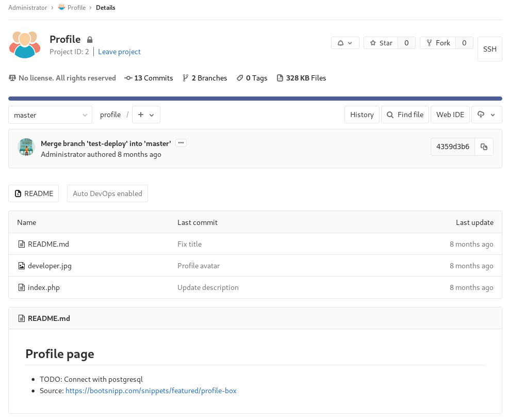Expand the commit message ellipsis button
Viewport: 509px width, 420px height.
[x=180, y=143]
